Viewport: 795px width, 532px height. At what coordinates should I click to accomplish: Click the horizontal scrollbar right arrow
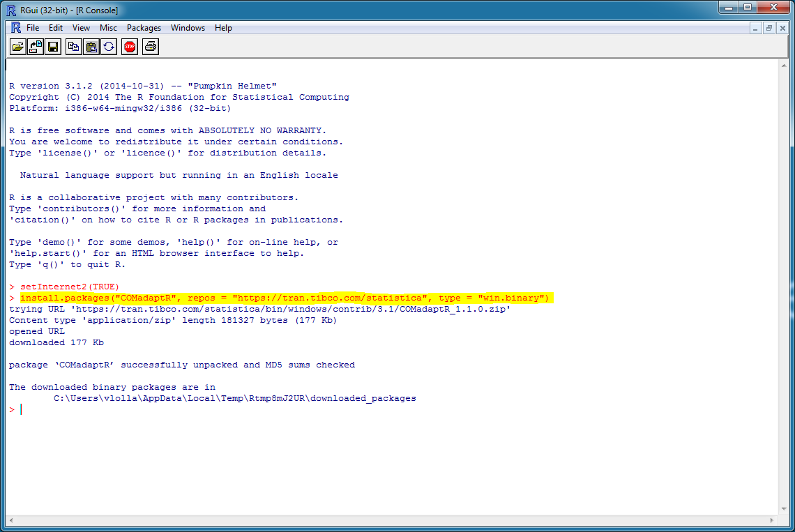coord(772,520)
